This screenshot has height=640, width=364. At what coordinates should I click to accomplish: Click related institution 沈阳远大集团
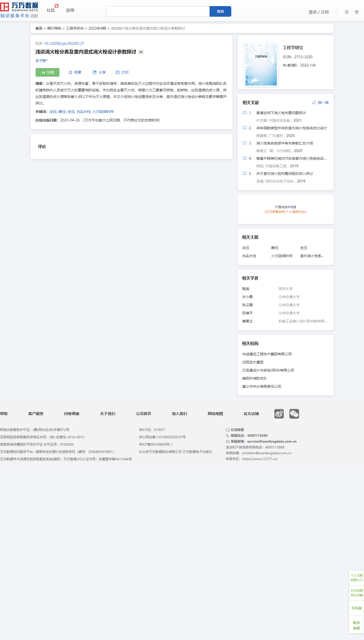tap(253, 362)
